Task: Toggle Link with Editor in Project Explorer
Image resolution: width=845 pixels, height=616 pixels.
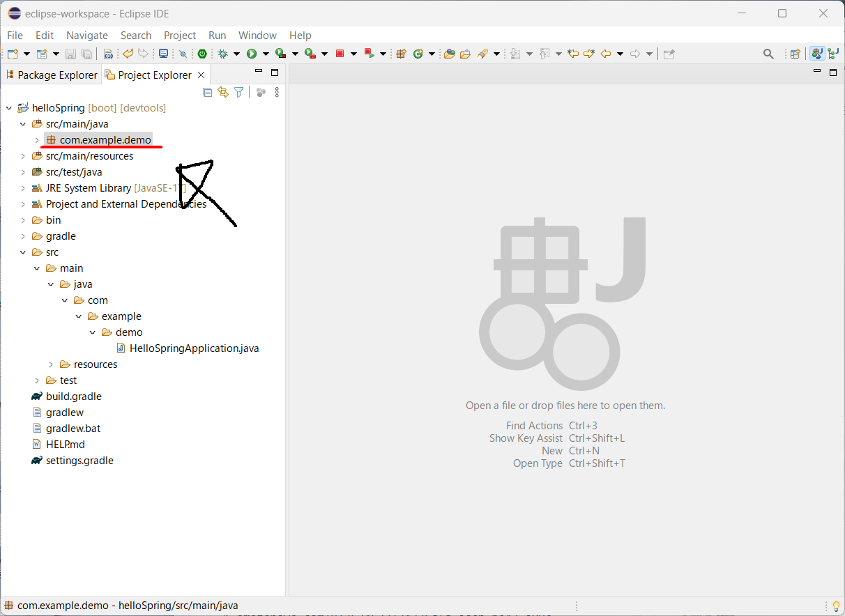Action: [x=223, y=92]
